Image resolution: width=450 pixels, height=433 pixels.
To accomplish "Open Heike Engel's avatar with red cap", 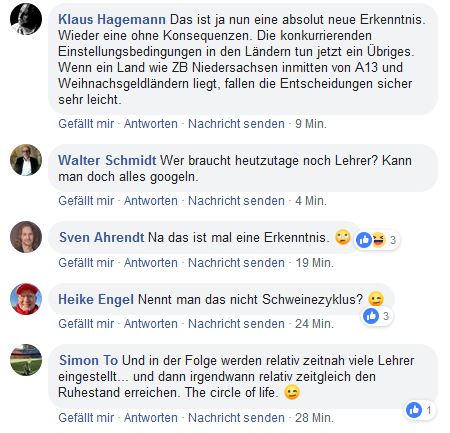I will coord(26,299).
